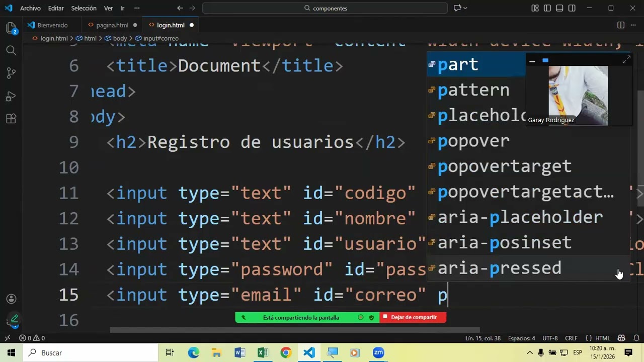Select the login.html tab
Image resolution: width=644 pixels, height=362 pixels.
pos(171,25)
